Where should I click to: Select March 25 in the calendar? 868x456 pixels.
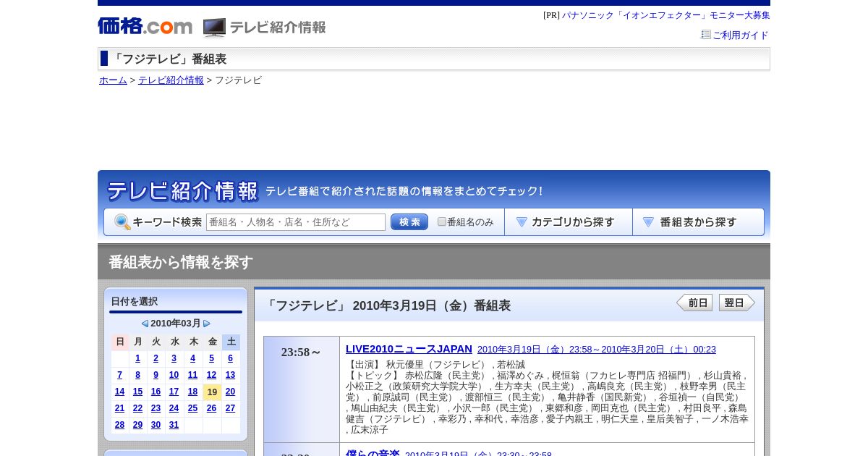(192, 408)
